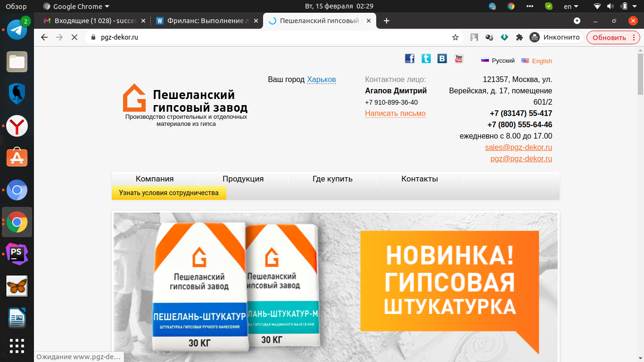Switch to Входящие Gmail tab

94,21
